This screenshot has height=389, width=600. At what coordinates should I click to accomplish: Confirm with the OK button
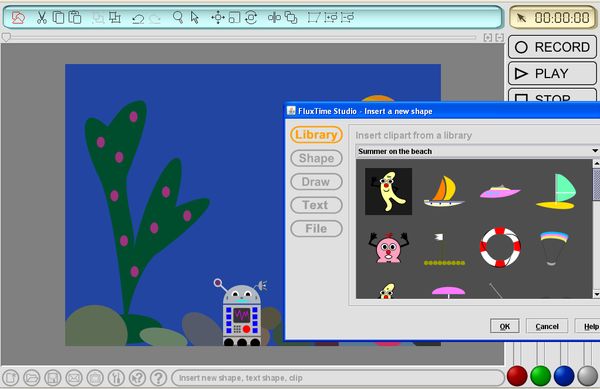505,326
